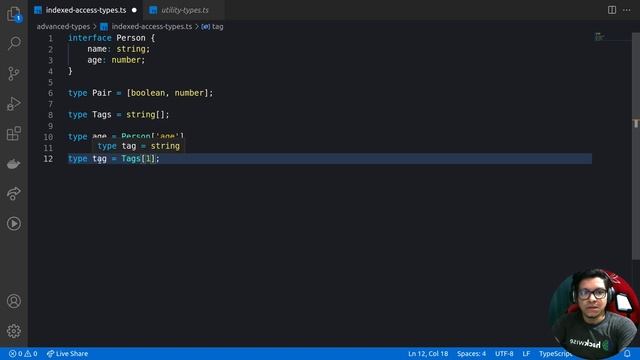Image resolution: width=640 pixels, height=360 pixels.
Task: Open errors and warnings count in status bar
Action: [23, 353]
